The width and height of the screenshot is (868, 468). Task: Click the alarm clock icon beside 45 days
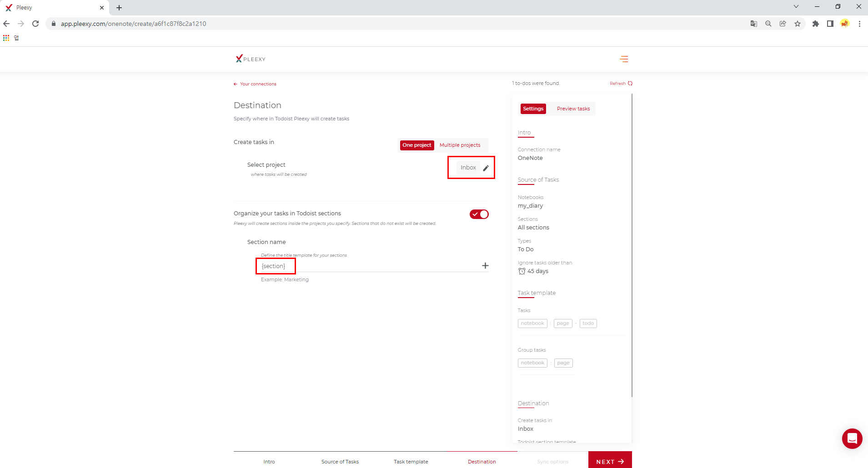click(522, 271)
